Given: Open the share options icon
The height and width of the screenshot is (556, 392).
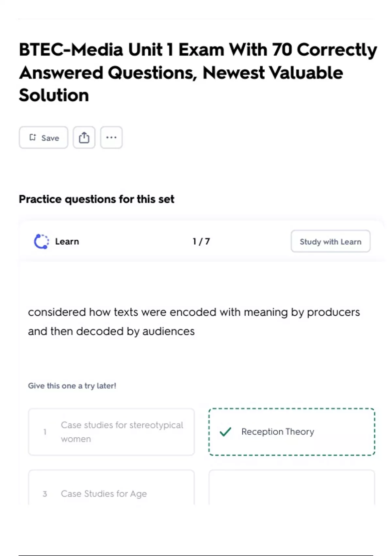Looking at the screenshot, I should coord(84,137).
